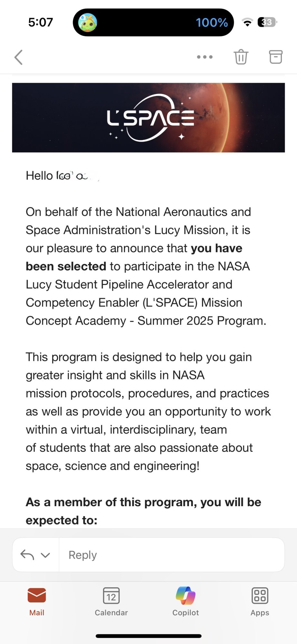Tap the 5:07 clock in status bar
The width and height of the screenshot is (297, 644).
pos(41,22)
